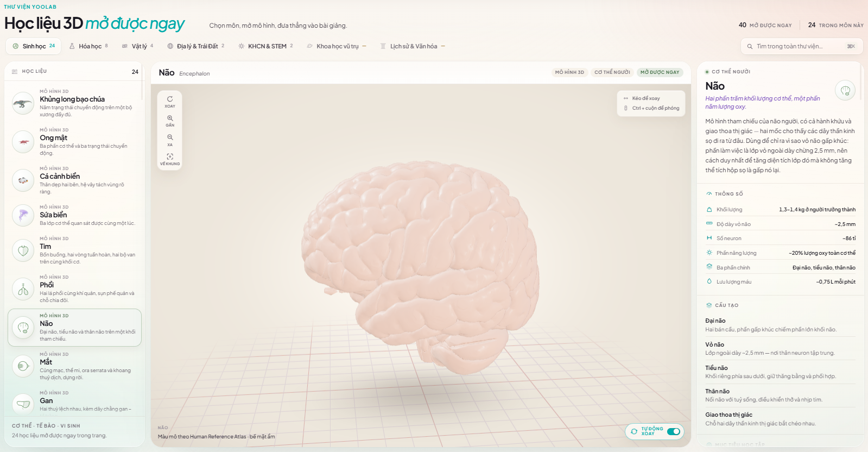
Task: Choose the Cá cảnh biển fish thumbnail
Action: click(x=23, y=180)
